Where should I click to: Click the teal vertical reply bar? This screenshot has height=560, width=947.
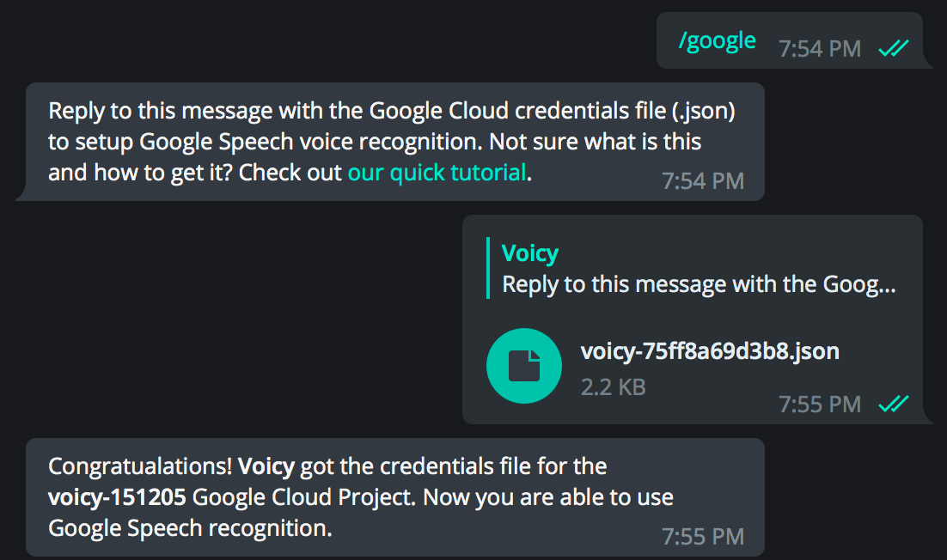(488, 269)
